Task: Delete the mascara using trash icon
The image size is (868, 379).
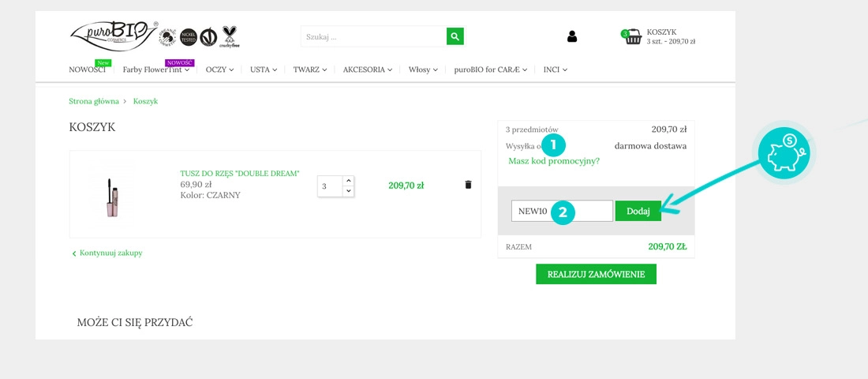Action: tap(468, 185)
